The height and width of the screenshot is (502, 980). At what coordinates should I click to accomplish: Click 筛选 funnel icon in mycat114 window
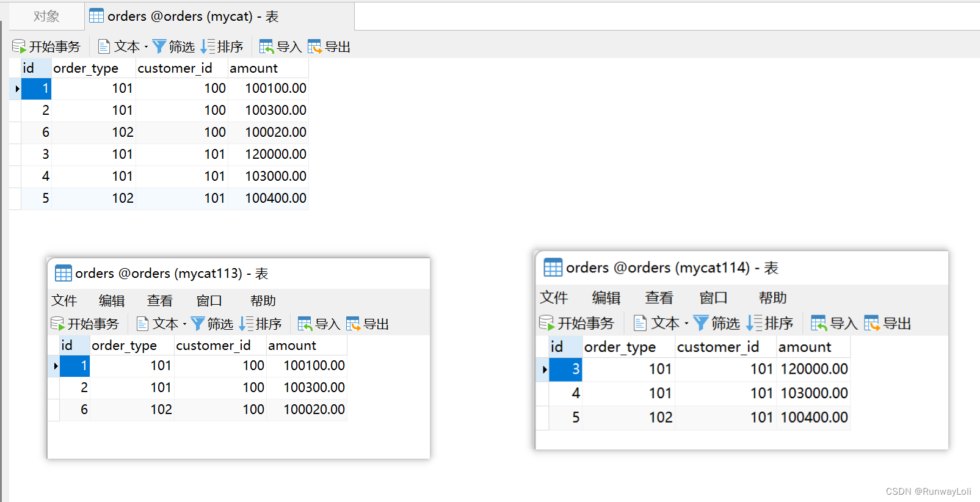point(701,322)
